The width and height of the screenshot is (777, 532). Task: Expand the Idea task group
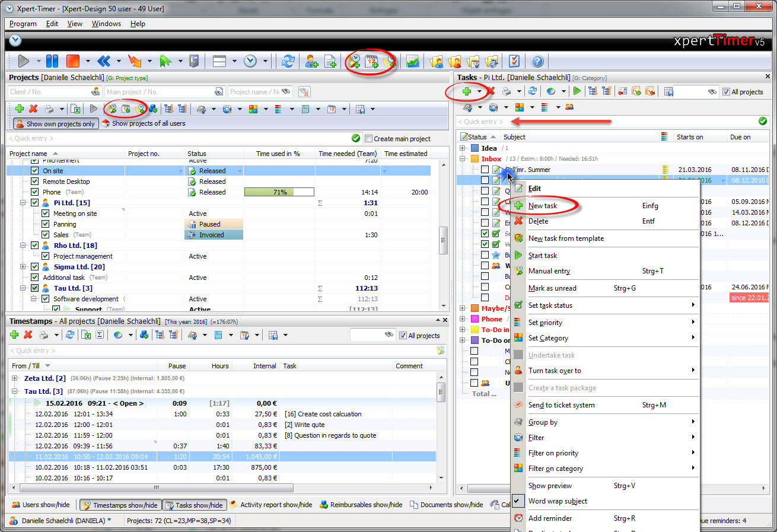coord(463,148)
